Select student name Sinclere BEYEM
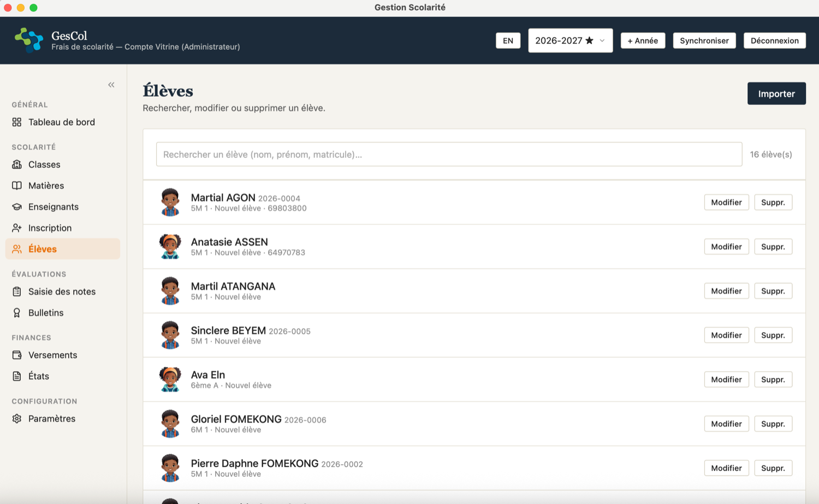 coord(228,330)
